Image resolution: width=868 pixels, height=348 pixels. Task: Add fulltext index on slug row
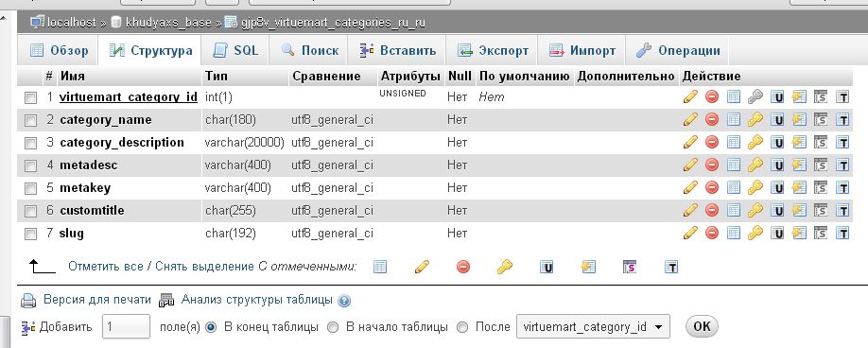click(x=842, y=234)
